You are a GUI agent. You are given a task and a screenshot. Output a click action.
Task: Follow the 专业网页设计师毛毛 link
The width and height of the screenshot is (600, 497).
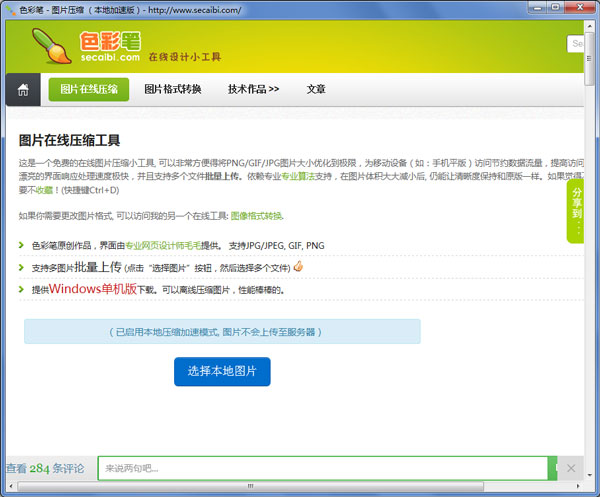point(164,245)
